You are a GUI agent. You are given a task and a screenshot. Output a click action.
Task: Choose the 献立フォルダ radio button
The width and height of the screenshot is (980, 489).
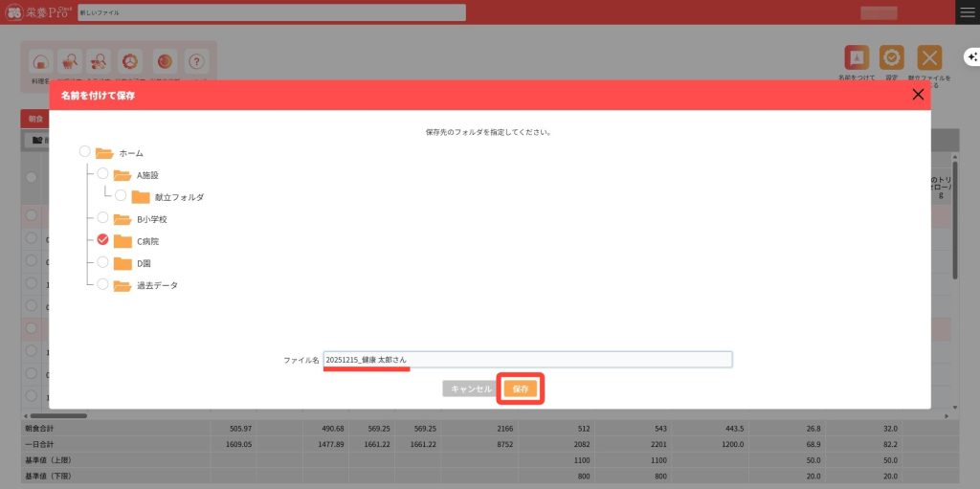pos(121,196)
